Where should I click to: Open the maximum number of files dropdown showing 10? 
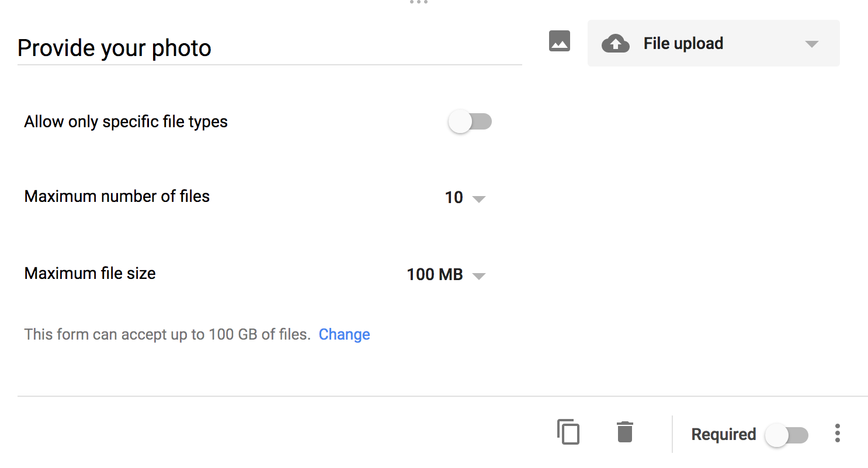pos(465,198)
